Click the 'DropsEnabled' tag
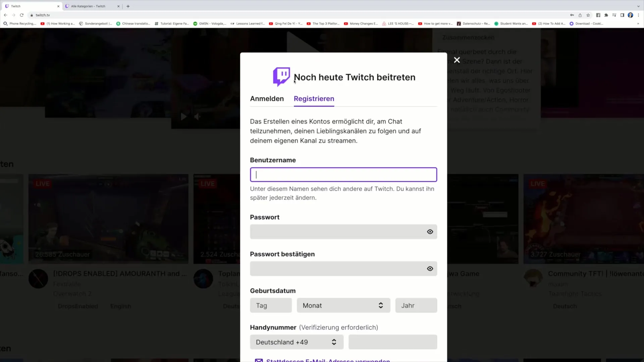 point(78,306)
